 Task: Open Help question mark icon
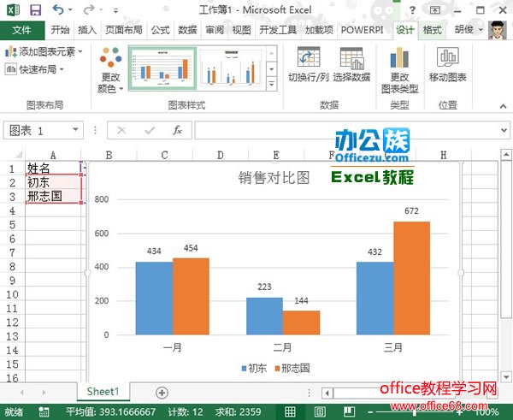pyautogui.click(x=413, y=10)
